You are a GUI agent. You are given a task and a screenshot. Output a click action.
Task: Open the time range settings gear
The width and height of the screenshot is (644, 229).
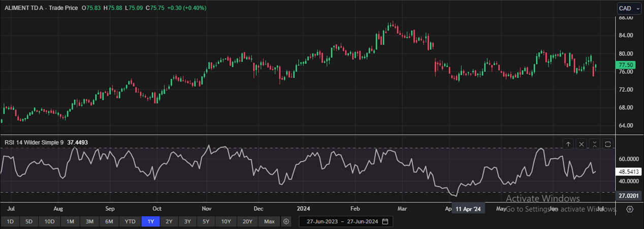[x=286, y=221]
